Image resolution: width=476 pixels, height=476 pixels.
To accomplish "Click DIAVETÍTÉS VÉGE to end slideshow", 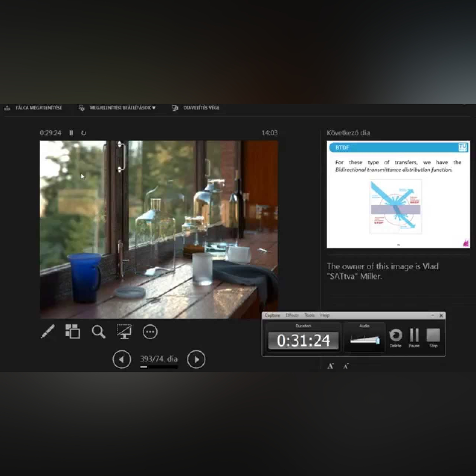I will pos(196,108).
